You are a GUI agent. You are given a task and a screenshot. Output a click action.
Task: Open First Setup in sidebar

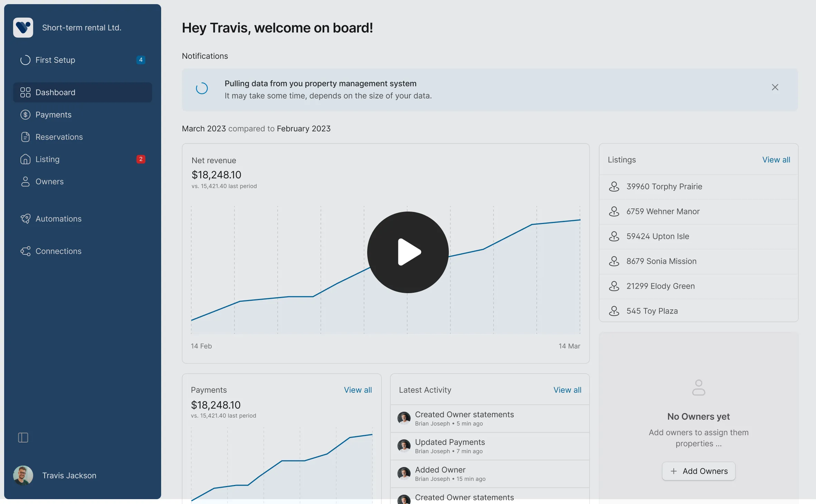click(x=55, y=60)
